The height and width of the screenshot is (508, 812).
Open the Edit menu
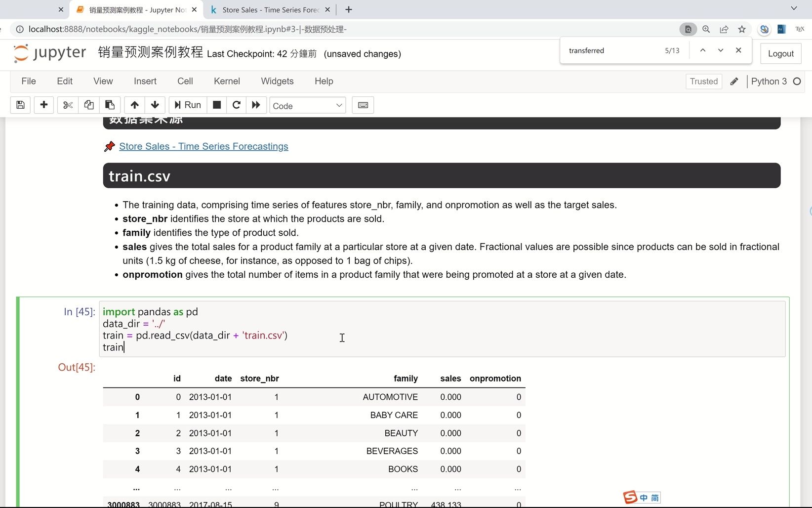(65, 81)
